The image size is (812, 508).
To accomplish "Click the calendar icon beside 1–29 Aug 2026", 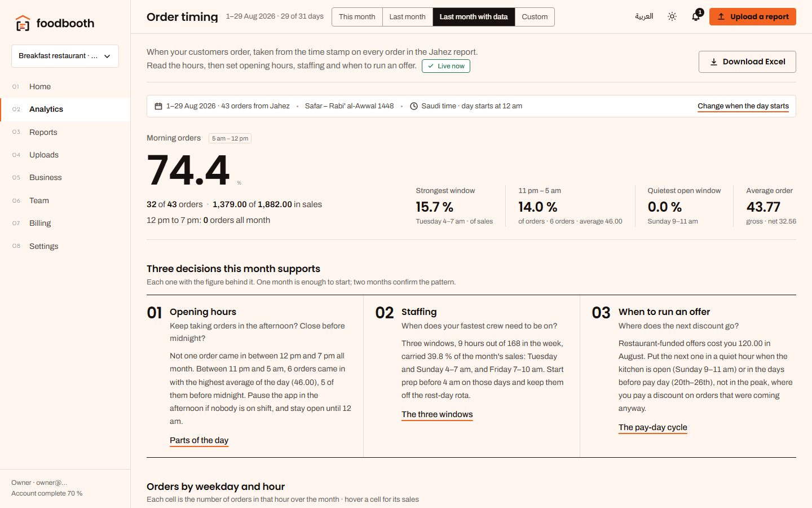I will [158, 106].
